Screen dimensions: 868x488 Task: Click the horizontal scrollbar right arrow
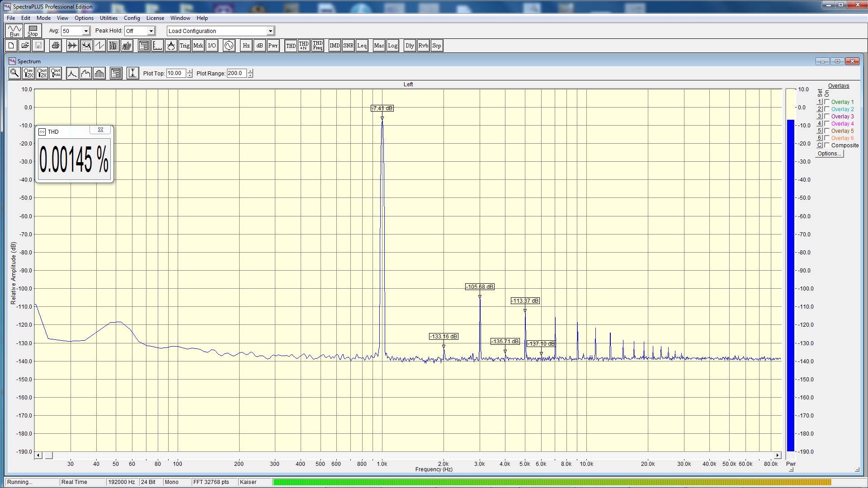(x=777, y=455)
